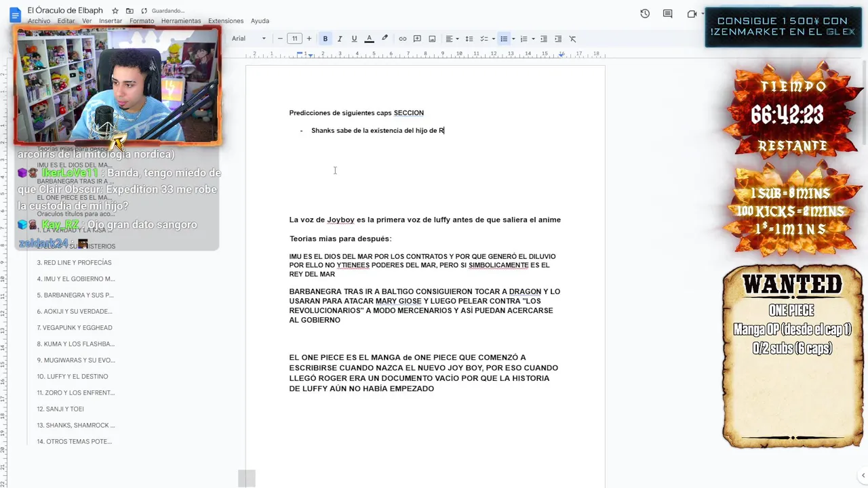The height and width of the screenshot is (488, 868).
Task: Open the Archivo menu
Action: click(39, 21)
